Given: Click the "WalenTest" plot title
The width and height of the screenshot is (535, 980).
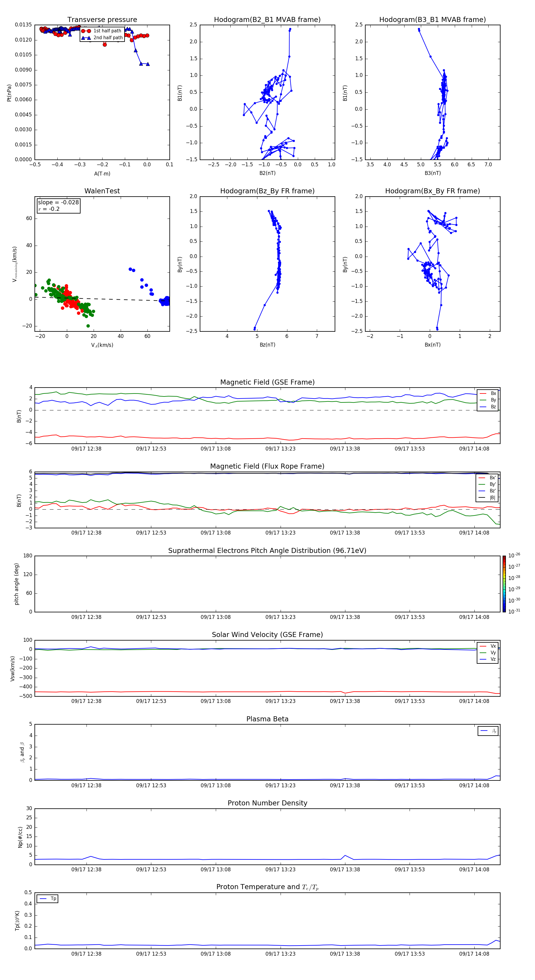Looking at the screenshot, I should (102, 191).
